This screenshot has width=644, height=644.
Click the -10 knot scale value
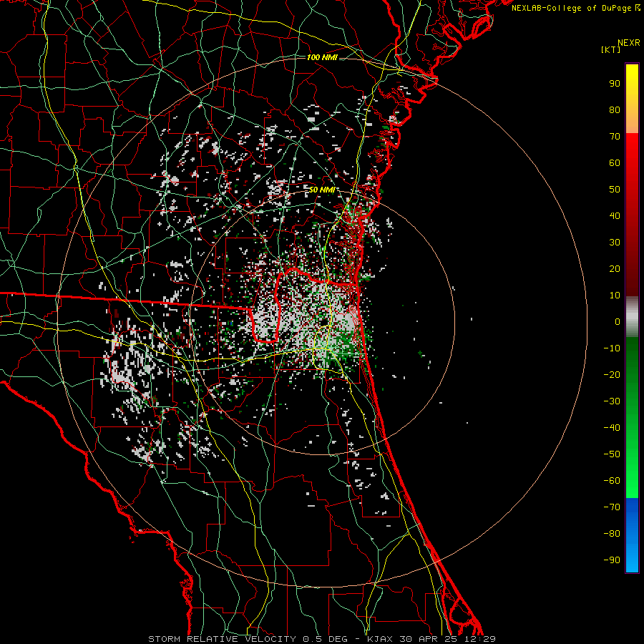click(612, 348)
